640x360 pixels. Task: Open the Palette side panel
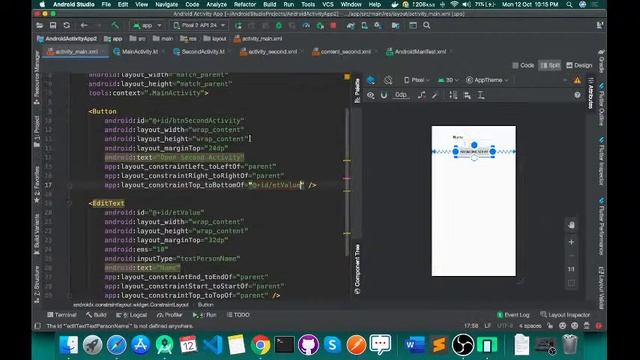coord(357,90)
